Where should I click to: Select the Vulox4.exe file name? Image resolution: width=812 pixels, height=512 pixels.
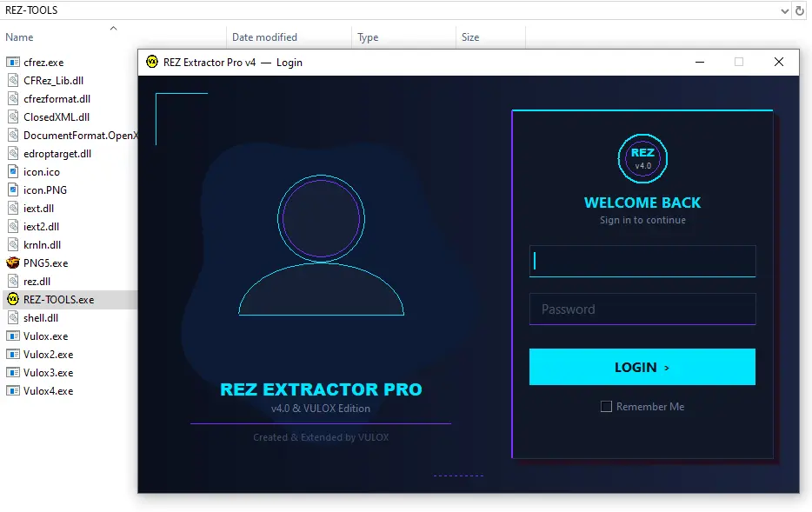click(48, 390)
